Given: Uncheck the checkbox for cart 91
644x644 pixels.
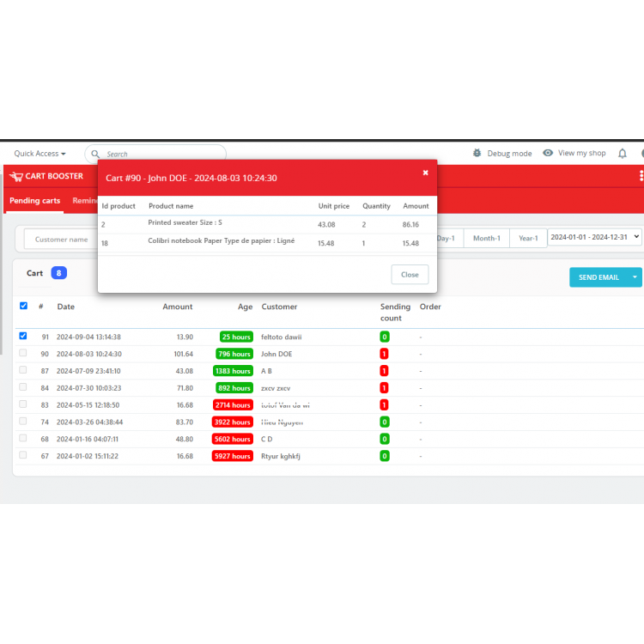Looking at the screenshot, I should click(23, 336).
